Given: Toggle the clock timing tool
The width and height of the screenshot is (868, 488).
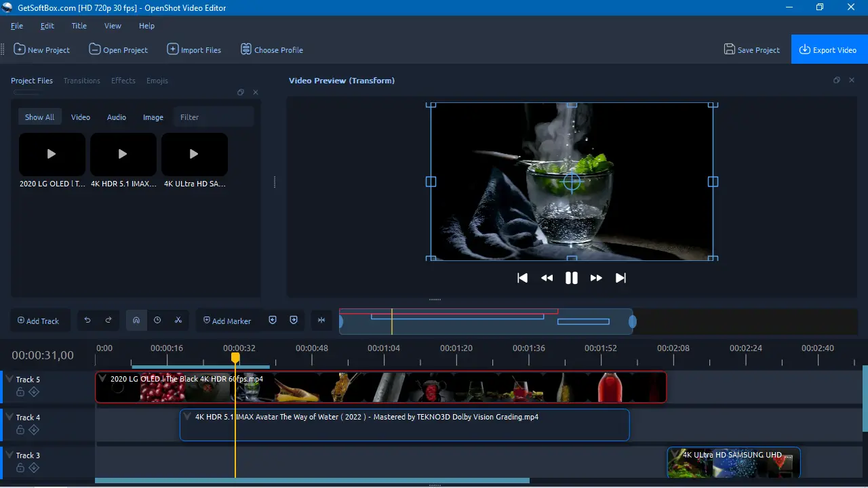Looking at the screenshot, I should coord(157,321).
